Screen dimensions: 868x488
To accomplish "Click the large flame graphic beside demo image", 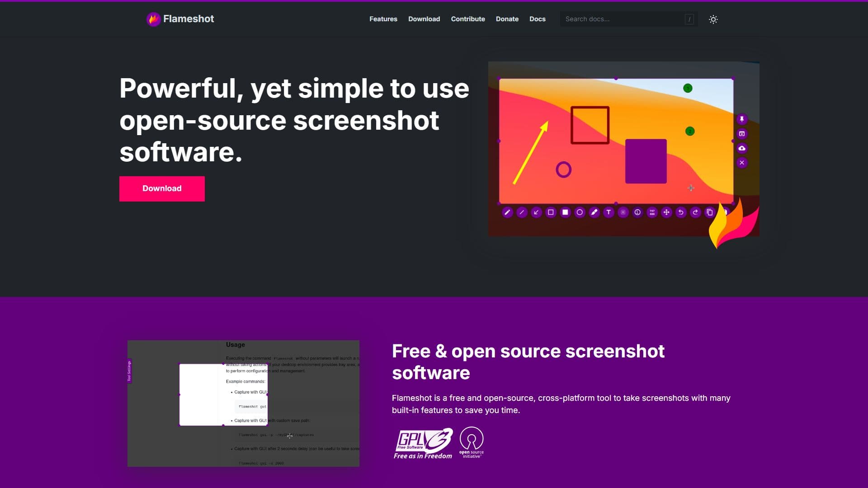I will 733,224.
